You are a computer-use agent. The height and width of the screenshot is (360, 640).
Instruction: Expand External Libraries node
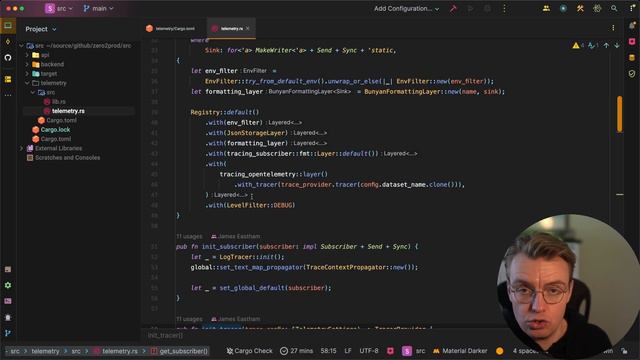click(x=21, y=148)
